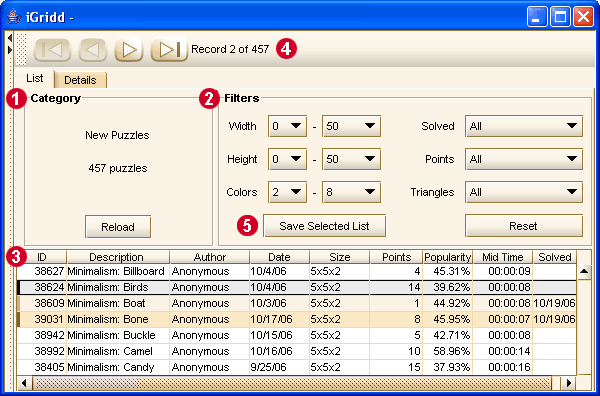Open the minimum Colors dropdown
Image resolution: width=600 pixels, height=396 pixels.
point(287,192)
